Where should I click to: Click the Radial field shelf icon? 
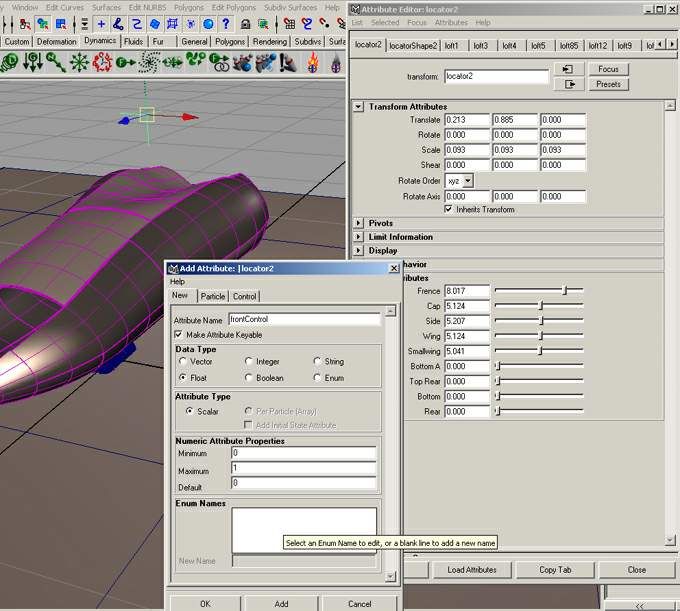79,63
